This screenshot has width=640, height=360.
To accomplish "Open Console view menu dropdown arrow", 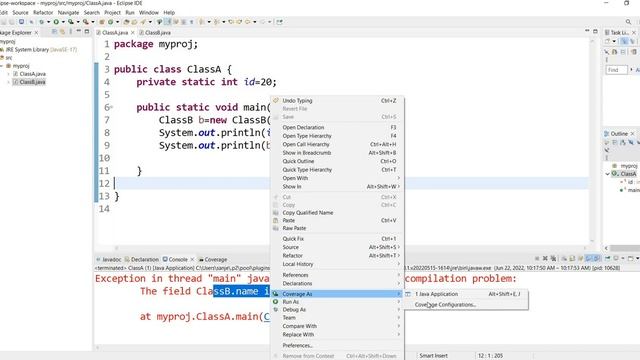I will tap(638, 258).
